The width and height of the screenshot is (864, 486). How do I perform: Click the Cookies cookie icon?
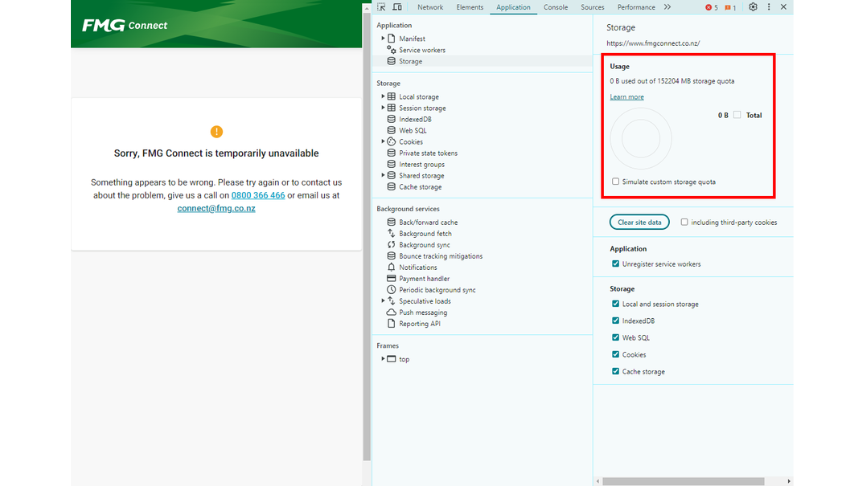(x=391, y=142)
